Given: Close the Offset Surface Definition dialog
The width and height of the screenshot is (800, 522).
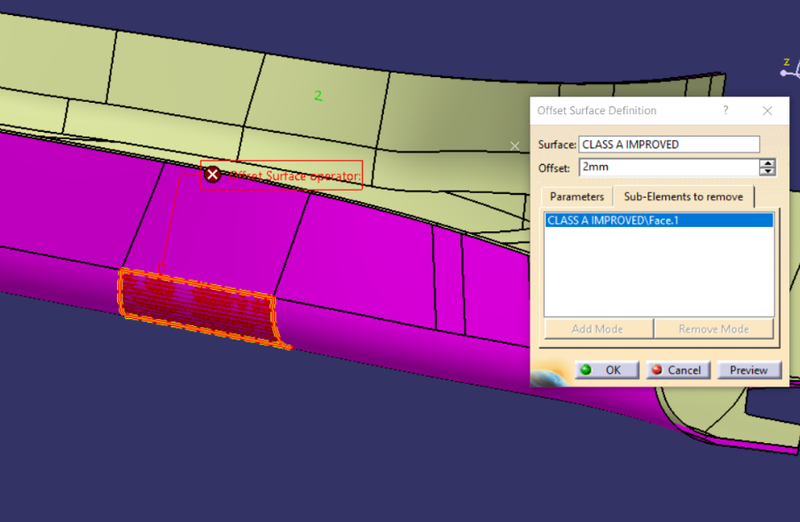Looking at the screenshot, I should [x=767, y=111].
